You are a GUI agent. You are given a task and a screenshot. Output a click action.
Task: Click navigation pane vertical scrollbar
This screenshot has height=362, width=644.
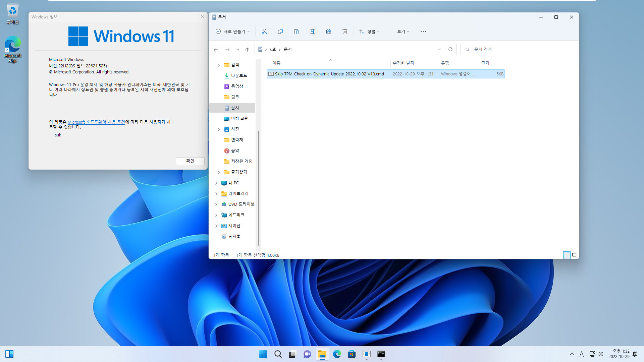(x=258, y=188)
